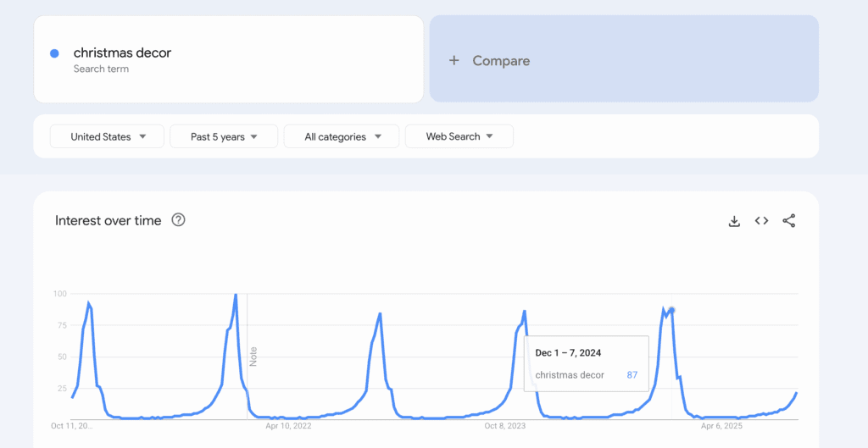This screenshot has width=868, height=448.
Task: Open the help icon beside Interest over time
Action: point(178,220)
